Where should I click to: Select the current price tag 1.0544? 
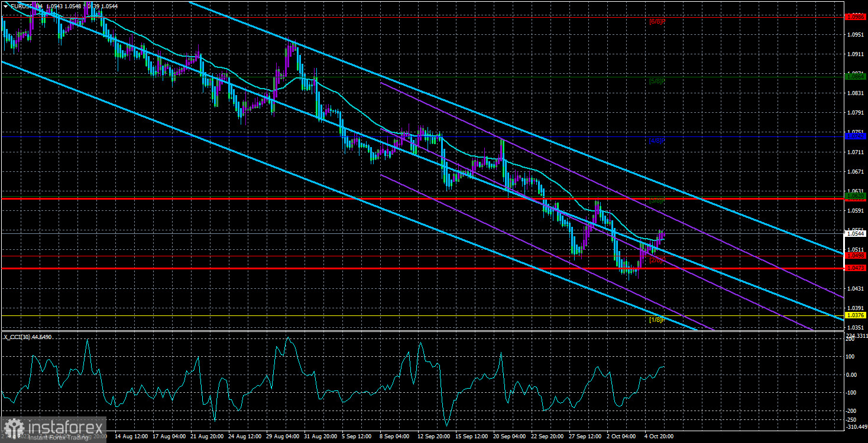tap(856, 233)
